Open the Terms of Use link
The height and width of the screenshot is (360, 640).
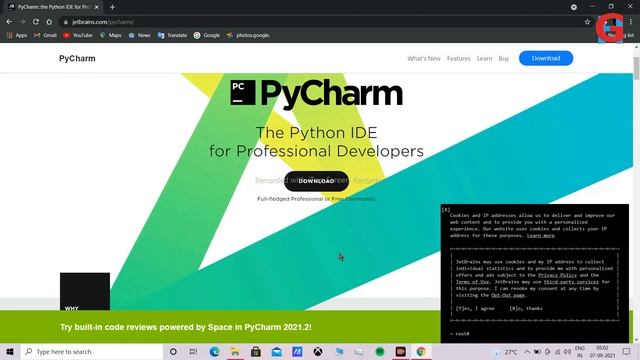472,282
